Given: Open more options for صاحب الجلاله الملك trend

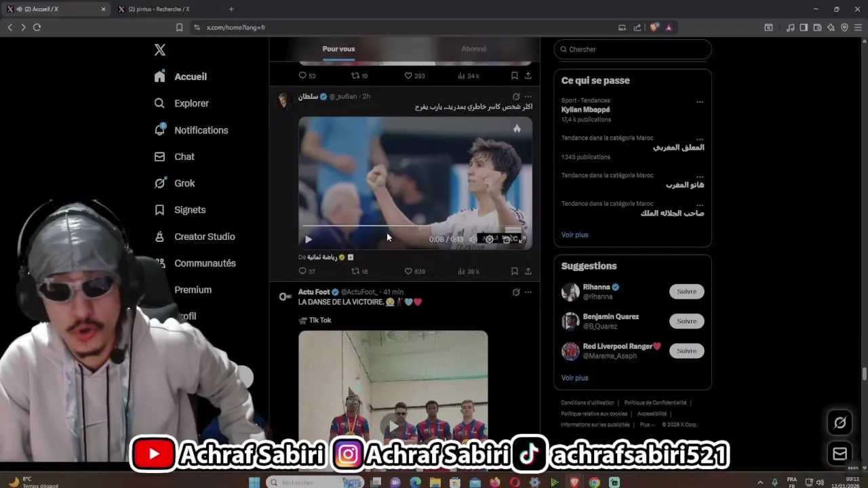Looking at the screenshot, I should [x=700, y=205].
